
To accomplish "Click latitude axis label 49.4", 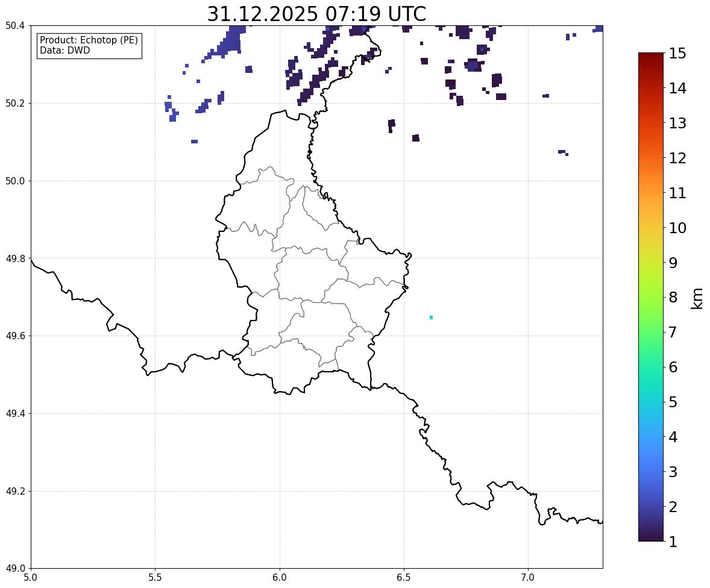I will click(x=14, y=414).
